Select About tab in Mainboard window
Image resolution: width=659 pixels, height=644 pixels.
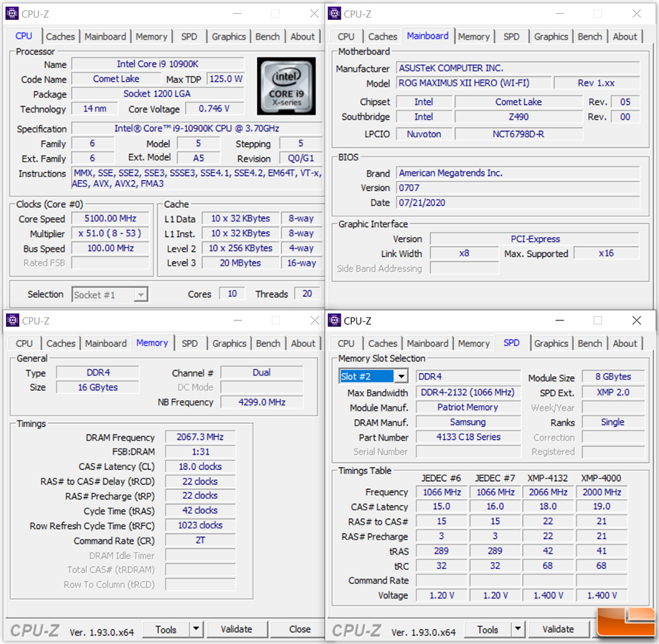(x=625, y=36)
